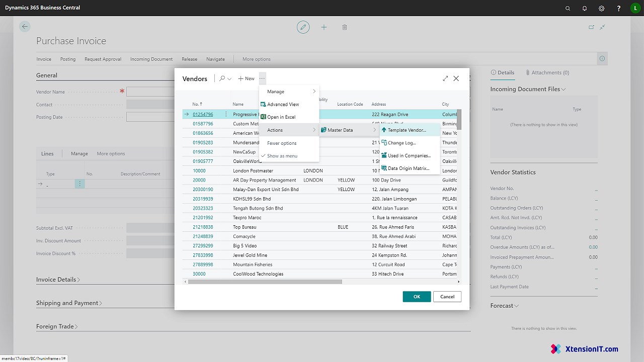Open the Posting menu
Image resolution: width=644 pixels, height=362 pixels.
tap(67, 59)
